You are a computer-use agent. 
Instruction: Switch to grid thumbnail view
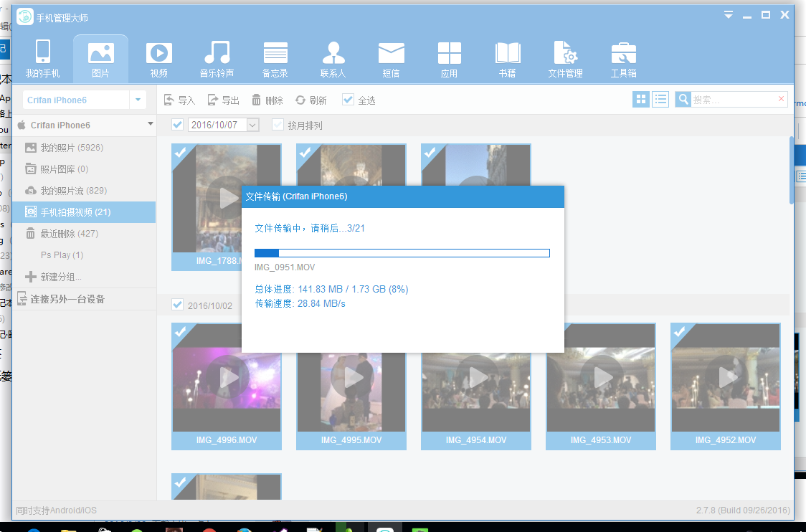click(x=641, y=100)
